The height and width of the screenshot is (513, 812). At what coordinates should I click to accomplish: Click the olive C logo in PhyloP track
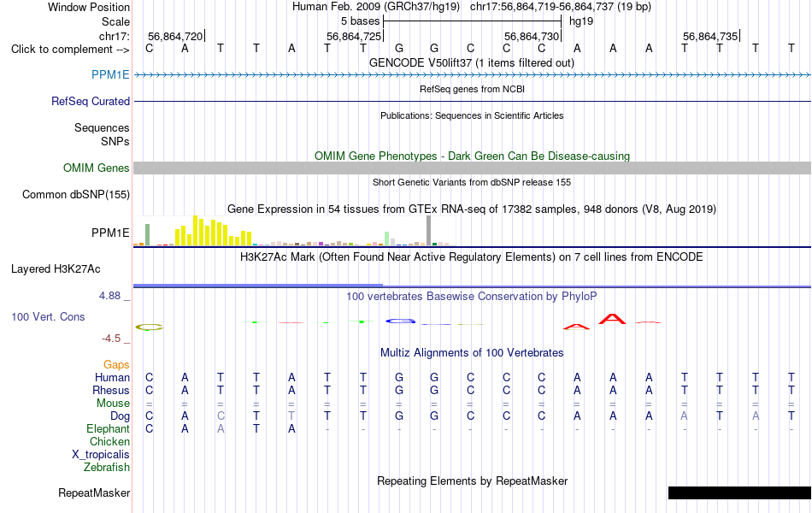(149, 327)
